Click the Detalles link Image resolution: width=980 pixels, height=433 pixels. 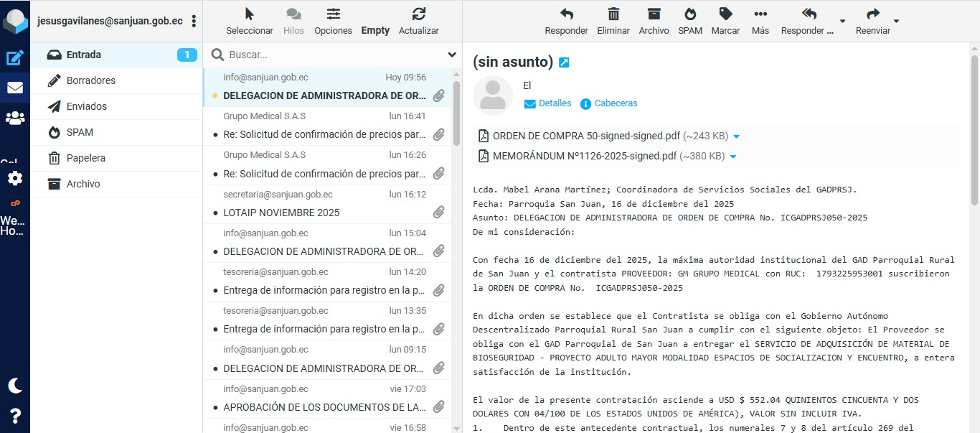pos(555,103)
